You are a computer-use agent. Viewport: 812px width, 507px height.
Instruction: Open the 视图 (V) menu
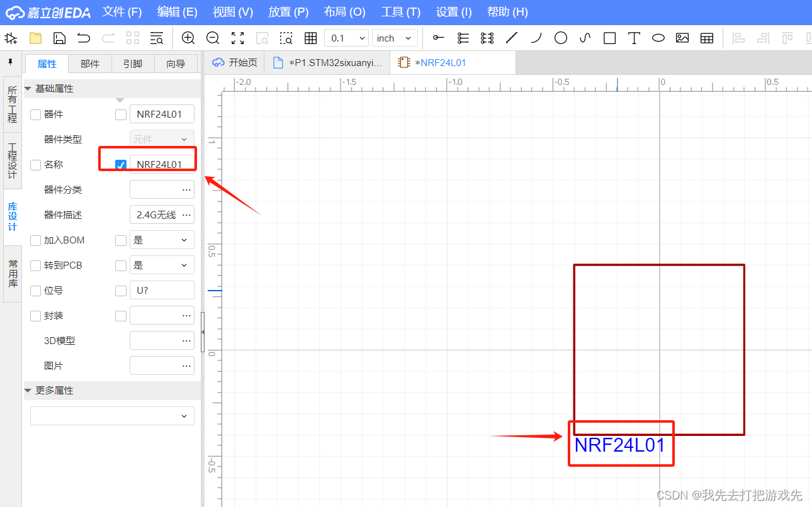click(x=233, y=12)
